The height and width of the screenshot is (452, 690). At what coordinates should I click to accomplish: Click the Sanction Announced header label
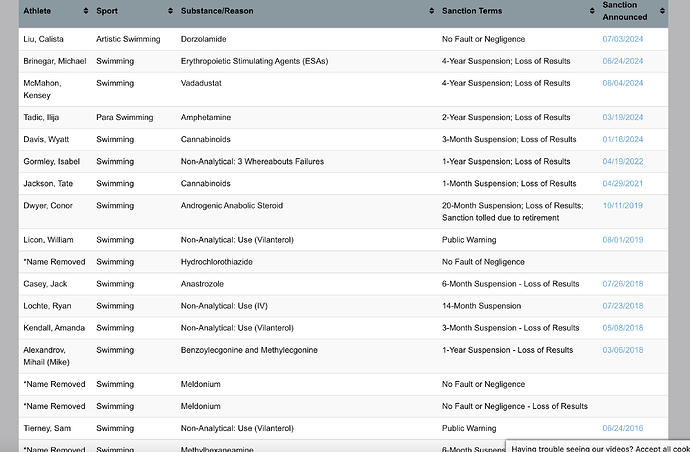coord(625,11)
